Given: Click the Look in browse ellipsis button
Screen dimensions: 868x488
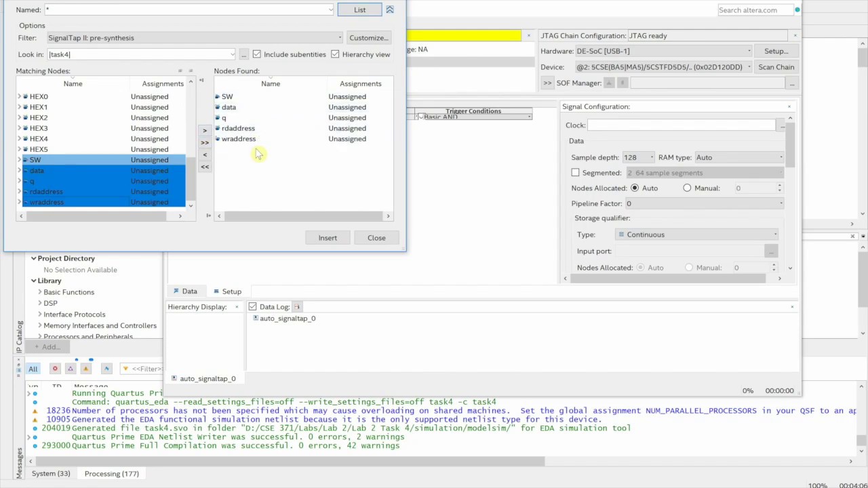Looking at the screenshot, I should pyautogui.click(x=243, y=54).
